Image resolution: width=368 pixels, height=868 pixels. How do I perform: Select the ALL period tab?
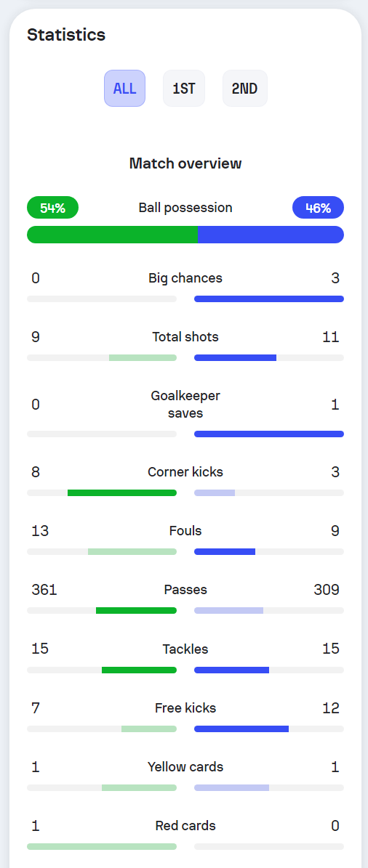124,88
